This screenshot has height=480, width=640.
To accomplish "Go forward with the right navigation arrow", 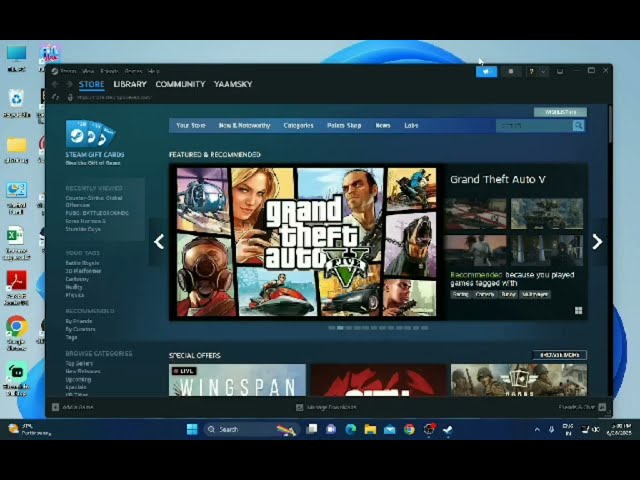I will click(69, 84).
